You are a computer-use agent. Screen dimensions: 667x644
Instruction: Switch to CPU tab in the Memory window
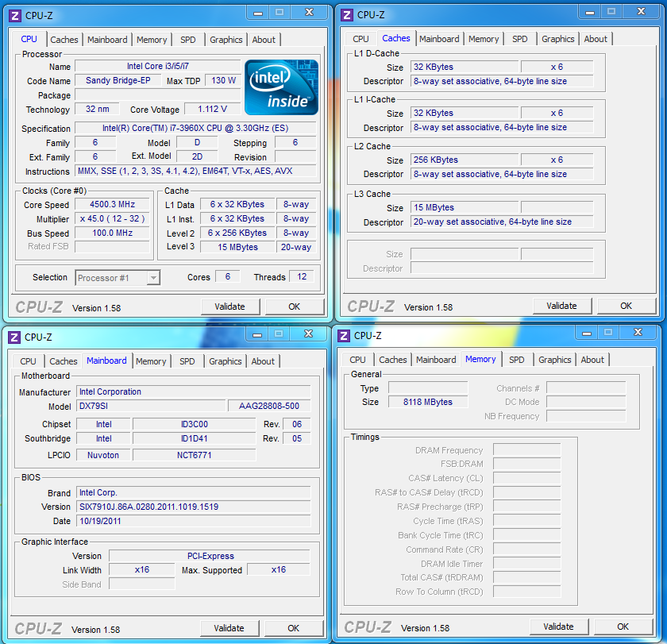tap(358, 360)
